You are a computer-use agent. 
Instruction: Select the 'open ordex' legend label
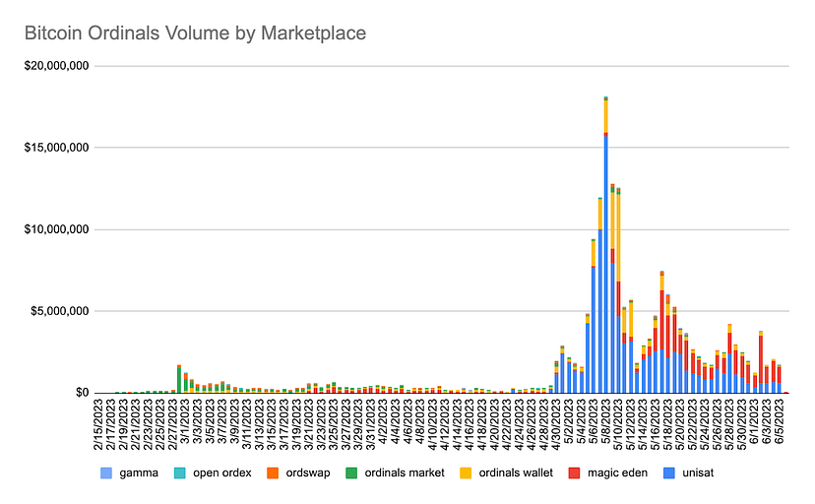221,473
